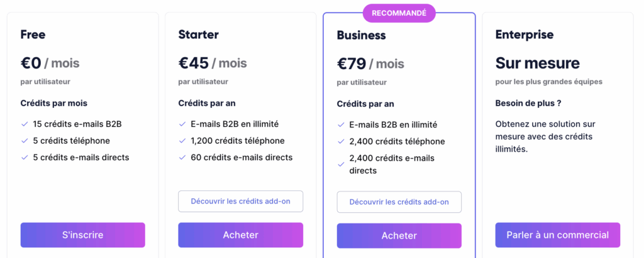
Task: Click checkmark beside 2,400 crédits e-mails directs
Action: click(x=341, y=164)
